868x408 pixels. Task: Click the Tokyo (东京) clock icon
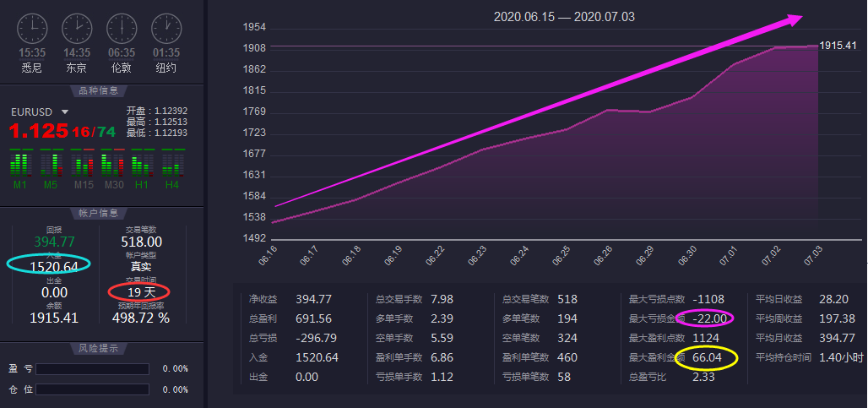pos(77,28)
